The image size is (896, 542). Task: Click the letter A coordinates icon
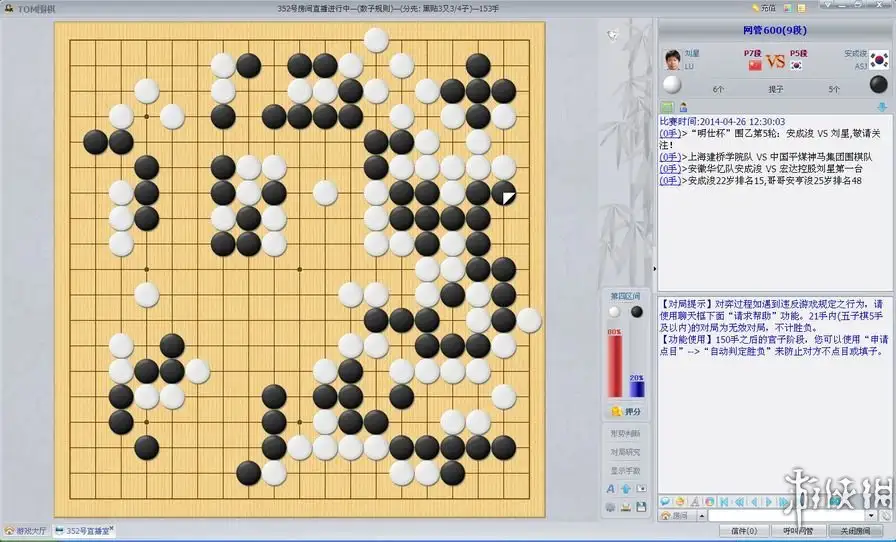610,489
